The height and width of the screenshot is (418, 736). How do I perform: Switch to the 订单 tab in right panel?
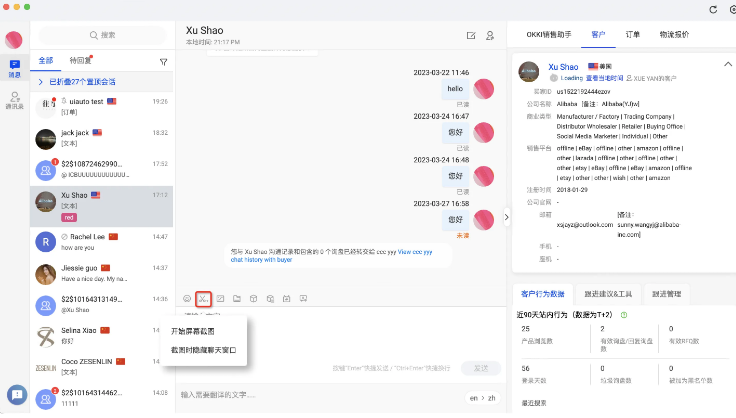[632, 34]
